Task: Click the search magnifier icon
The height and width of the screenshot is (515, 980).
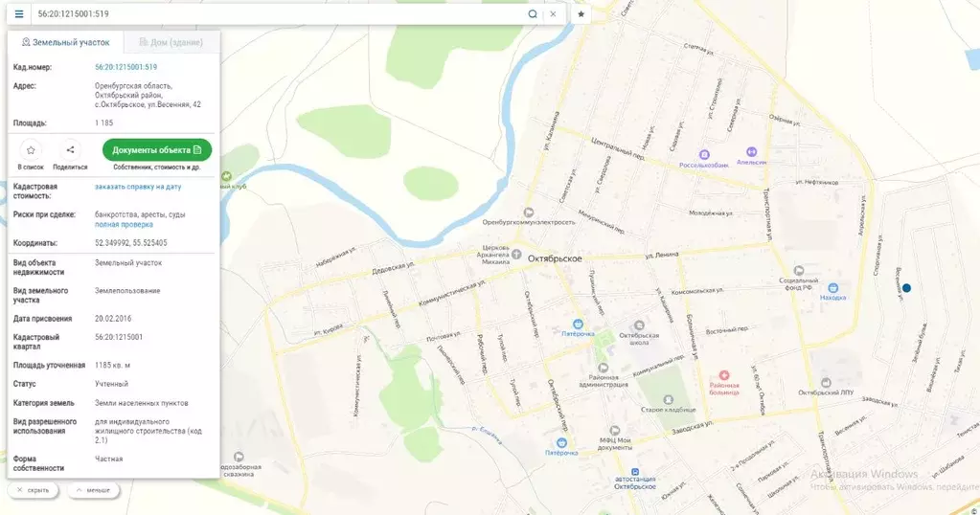Action: tap(533, 14)
